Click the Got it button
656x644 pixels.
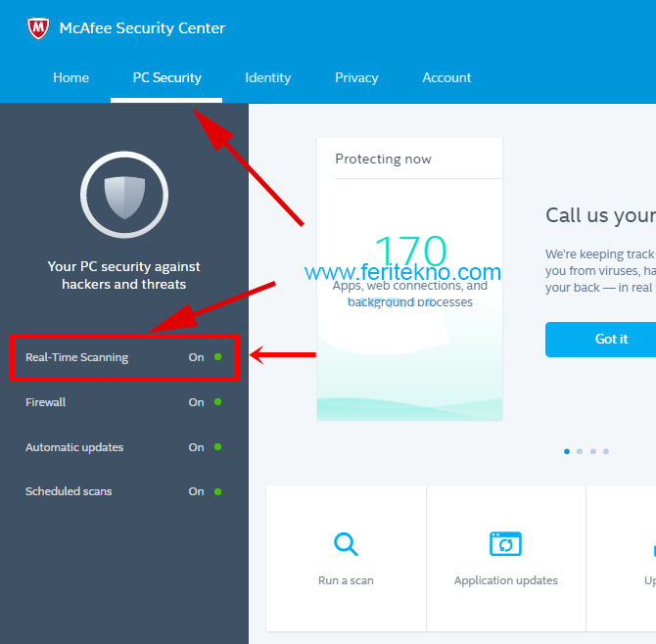pyautogui.click(x=601, y=340)
